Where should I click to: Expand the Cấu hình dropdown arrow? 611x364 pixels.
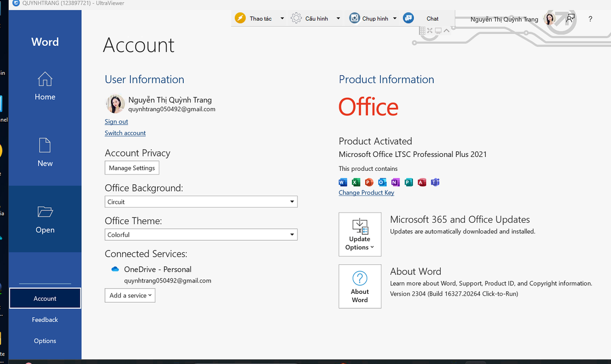coord(338,19)
